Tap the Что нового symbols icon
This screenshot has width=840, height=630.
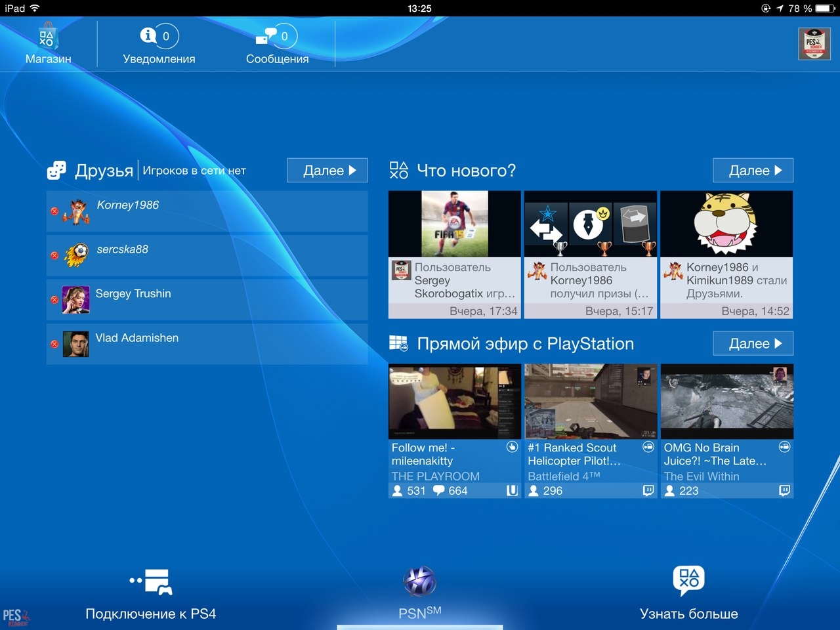(398, 171)
